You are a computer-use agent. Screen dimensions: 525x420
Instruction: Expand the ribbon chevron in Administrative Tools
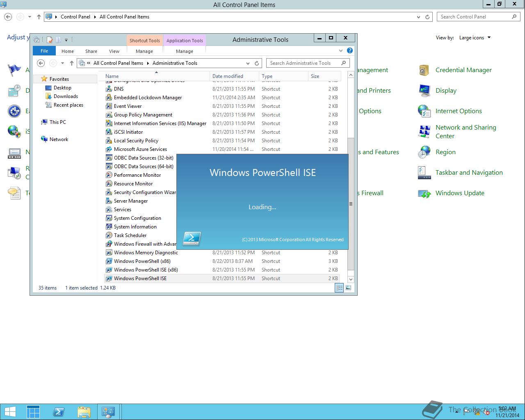[340, 50]
